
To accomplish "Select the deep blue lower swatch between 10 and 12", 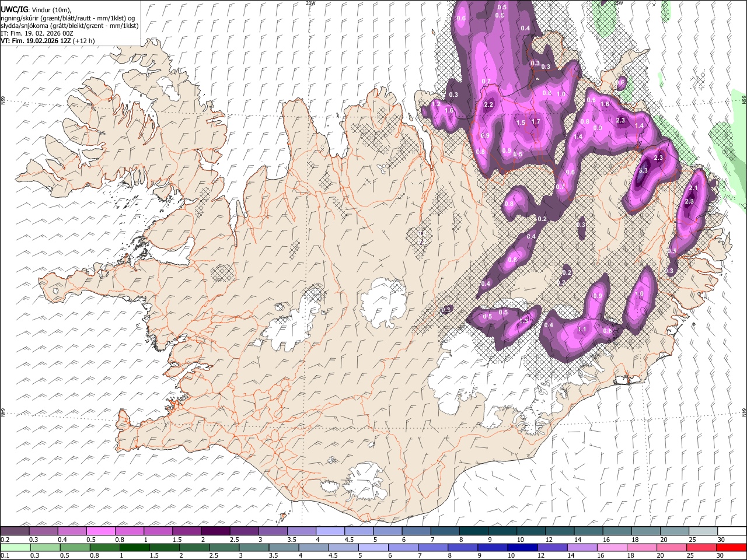I will 522,547.
